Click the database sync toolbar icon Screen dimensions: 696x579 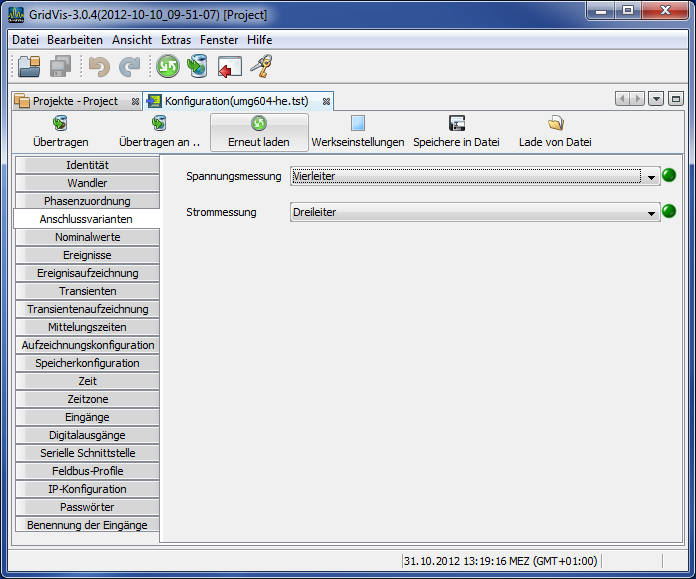point(198,67)
